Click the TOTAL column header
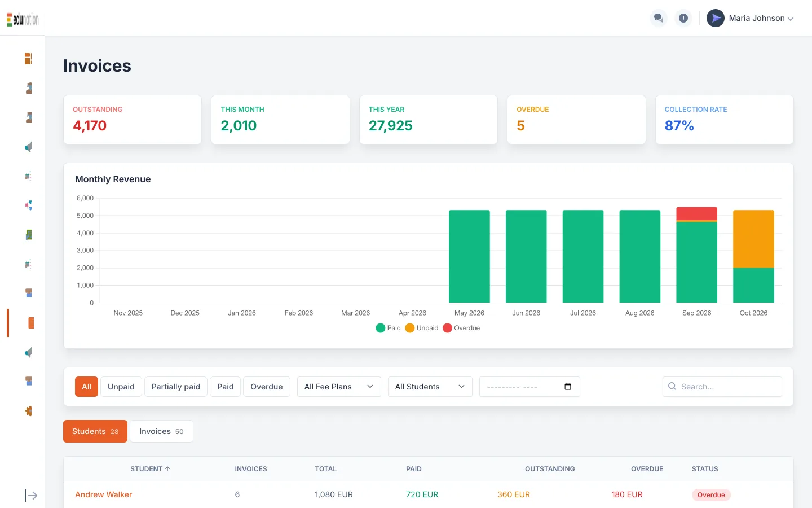Screen dimensions: 812x508 click(x=325, y=469)
